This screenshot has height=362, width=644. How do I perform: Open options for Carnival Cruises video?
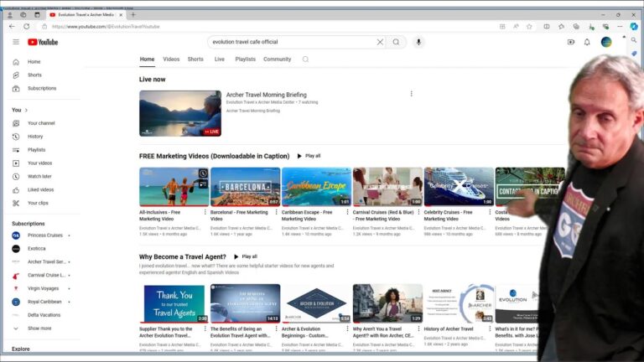[x=418, y=212]
